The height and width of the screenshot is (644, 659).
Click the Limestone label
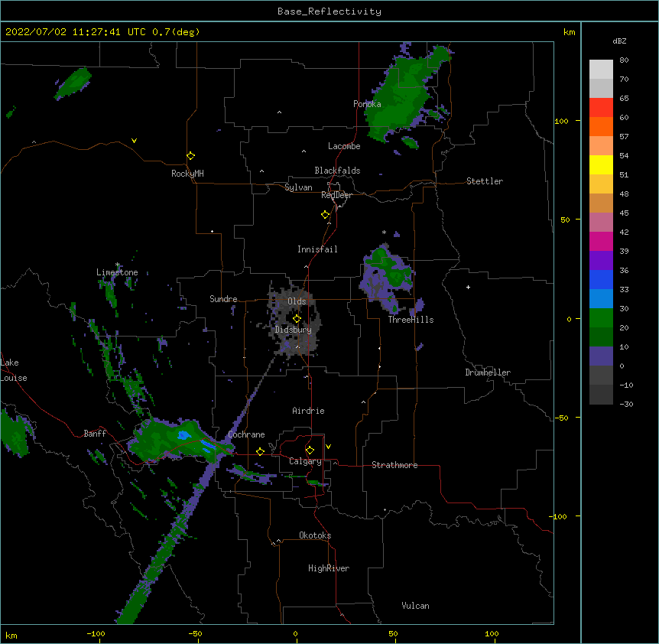coord(117,272)
